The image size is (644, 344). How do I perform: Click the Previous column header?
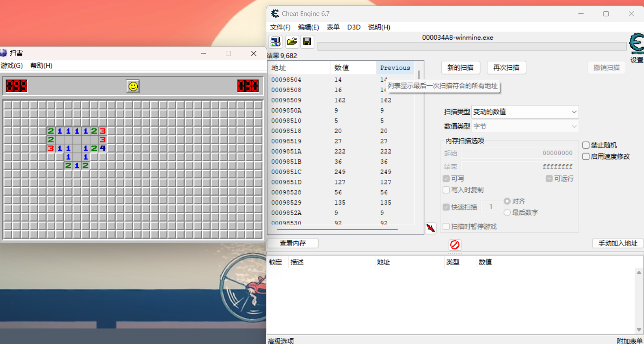pos(395,68)
